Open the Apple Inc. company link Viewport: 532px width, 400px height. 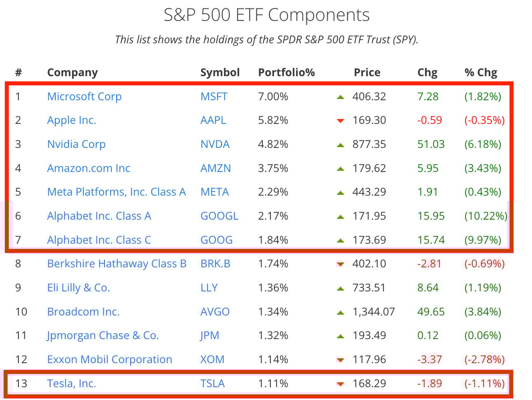click(x=72, y=120)
